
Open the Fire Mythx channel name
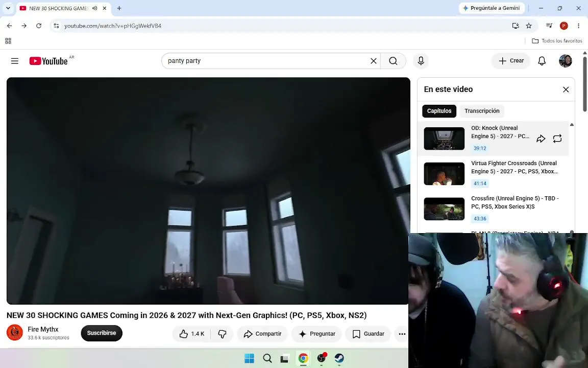pyautogui.click(x=43, y=329)
